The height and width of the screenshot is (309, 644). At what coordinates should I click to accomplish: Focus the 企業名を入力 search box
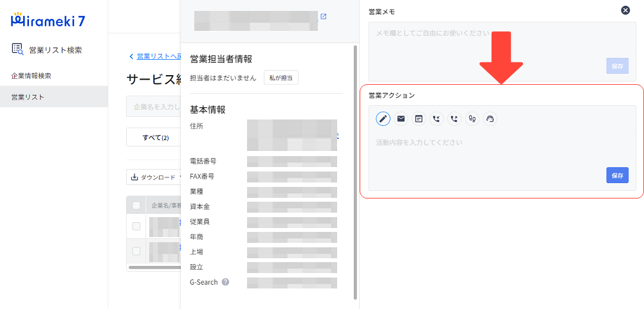click(154, 107)
